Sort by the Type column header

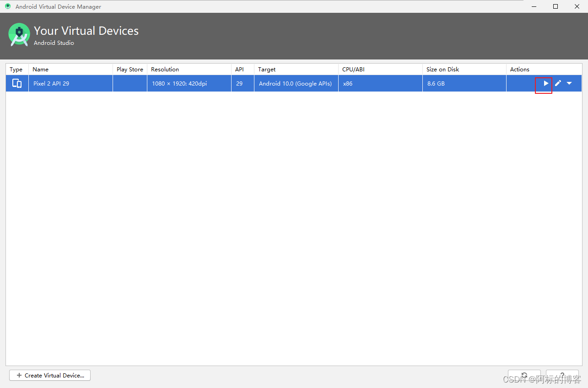coord(17,70)
